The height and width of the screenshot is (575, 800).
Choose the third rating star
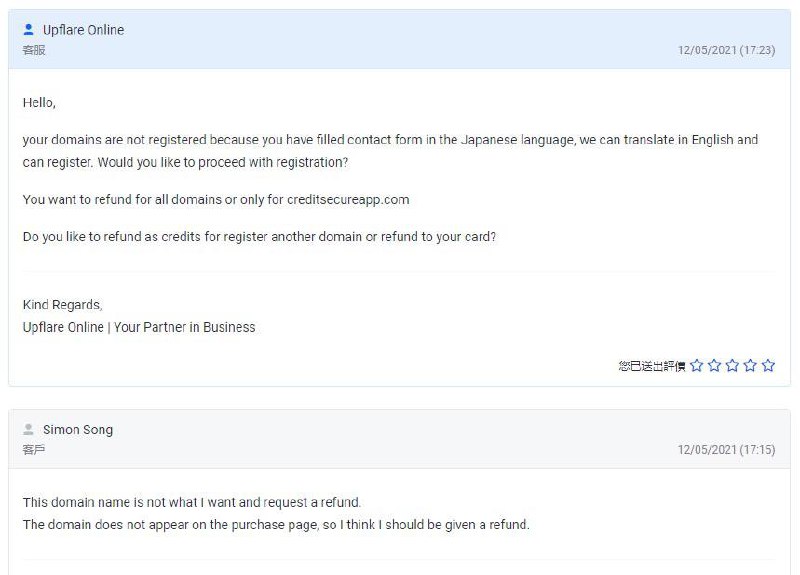click(x=733, y=366)
